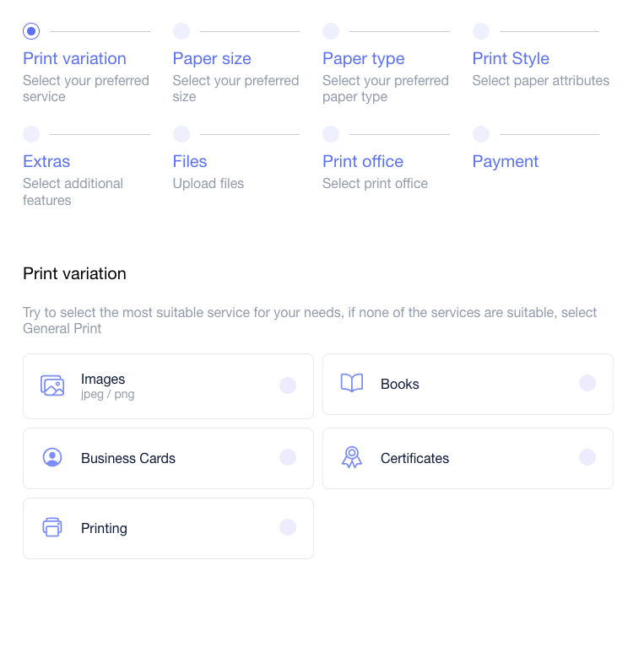Select the Images radio button
The image size is (644, 652).
coord(288,385)
